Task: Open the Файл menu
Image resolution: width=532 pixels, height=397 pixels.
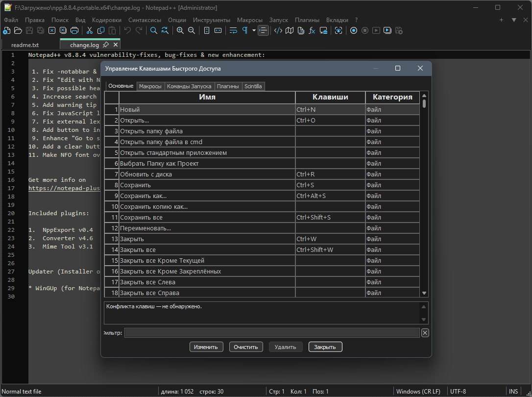Action: pos(11,20)
